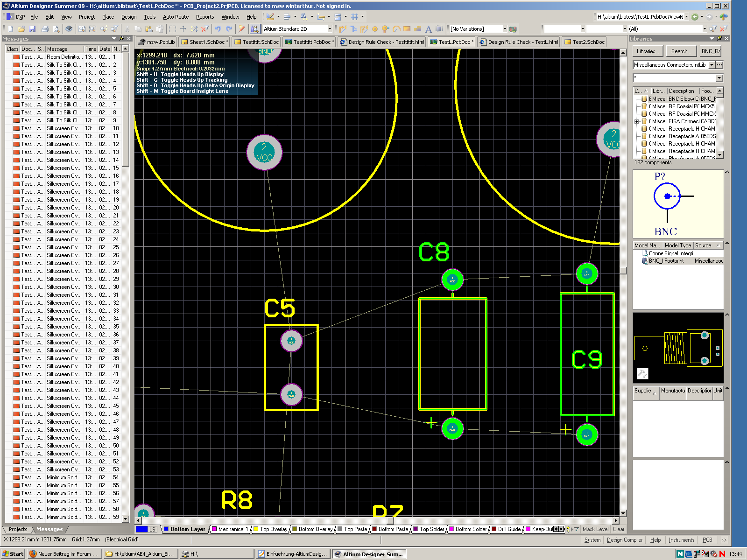Click the Search... button in the Libraries panel
747x560 pixels.
(x=681, y=51)
